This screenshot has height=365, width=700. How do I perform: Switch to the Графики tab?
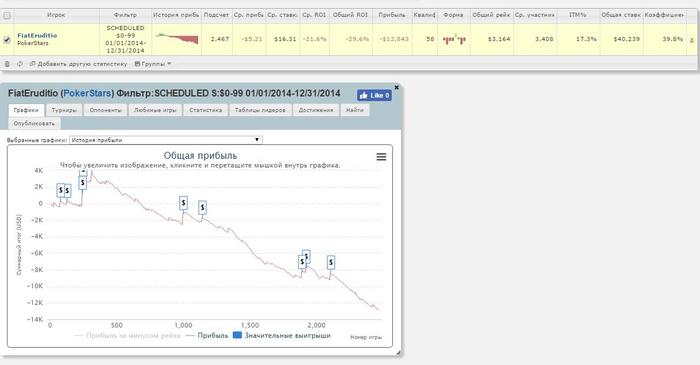tap(26, 110)
